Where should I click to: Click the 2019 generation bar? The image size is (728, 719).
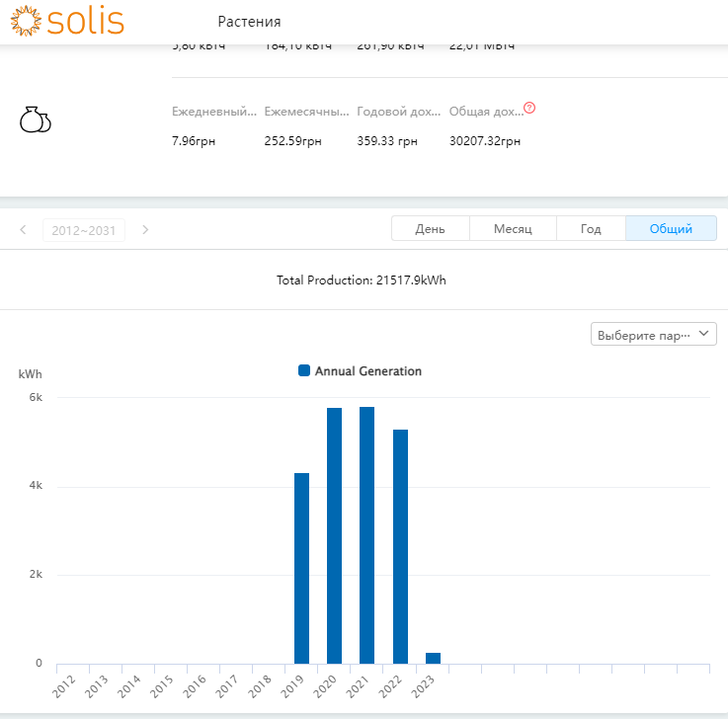point(301,568)
